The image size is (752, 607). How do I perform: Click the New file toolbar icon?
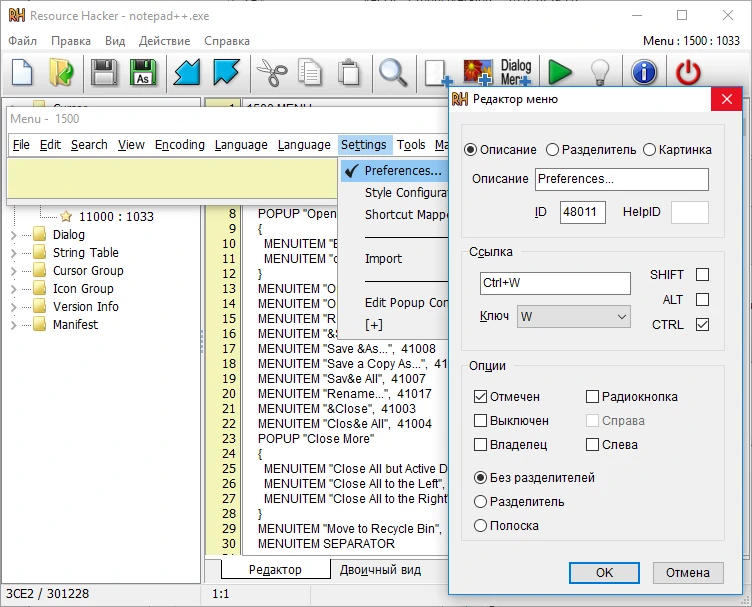point(22,73)
